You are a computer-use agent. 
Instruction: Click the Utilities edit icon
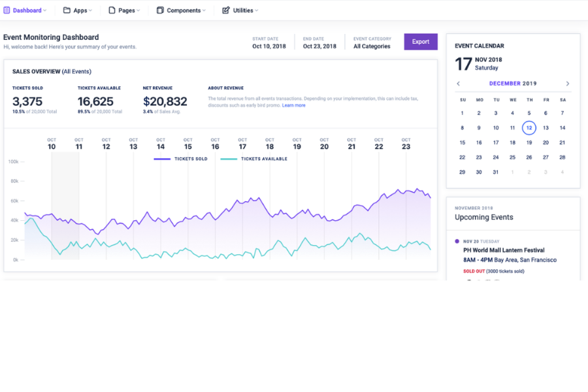tap(226, 10)
